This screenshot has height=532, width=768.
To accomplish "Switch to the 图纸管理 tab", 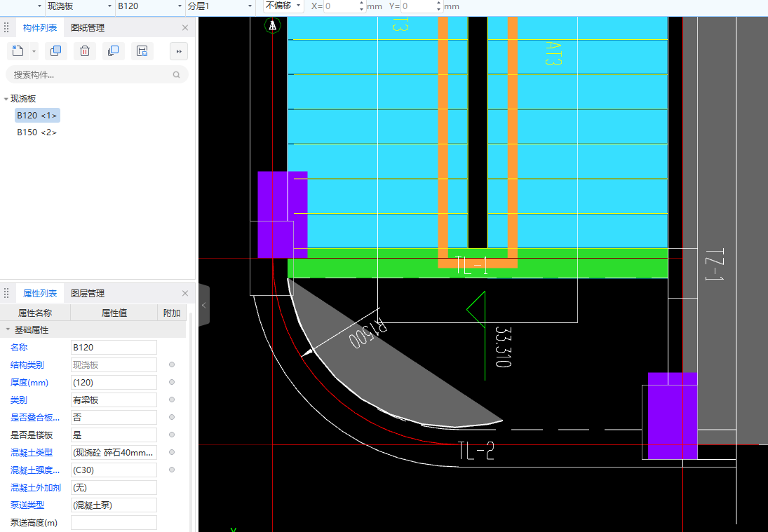I will (88, 28).
